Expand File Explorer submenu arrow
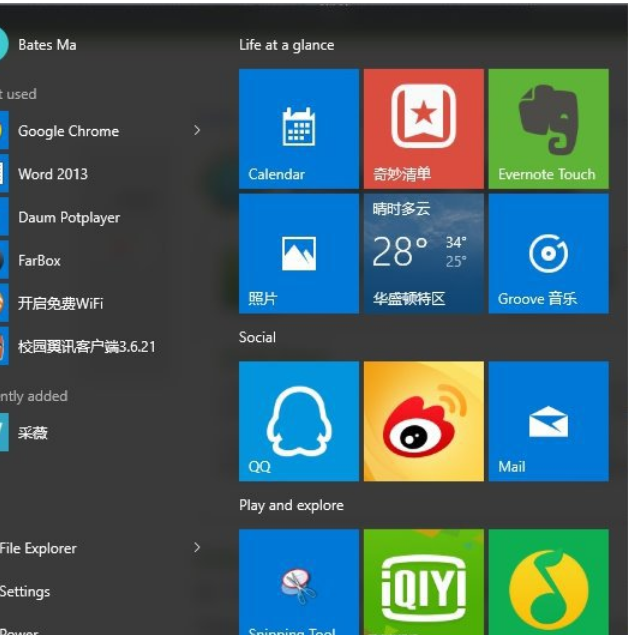 pos(197,548)
